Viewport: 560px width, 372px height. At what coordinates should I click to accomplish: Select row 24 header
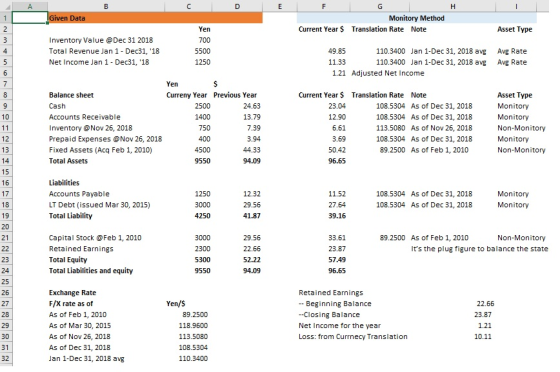click(x=6, y=271)
